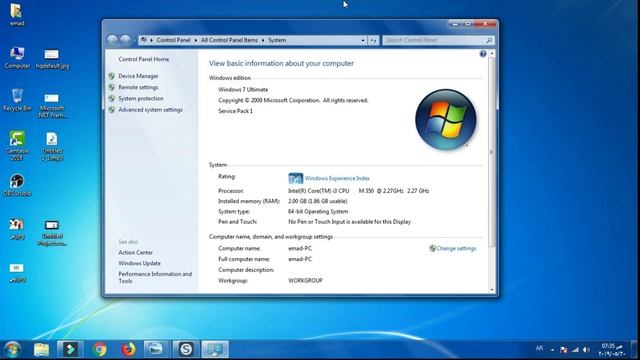Select the Untitled Project desktop file
Screen dimensions: 640x360
52,233
